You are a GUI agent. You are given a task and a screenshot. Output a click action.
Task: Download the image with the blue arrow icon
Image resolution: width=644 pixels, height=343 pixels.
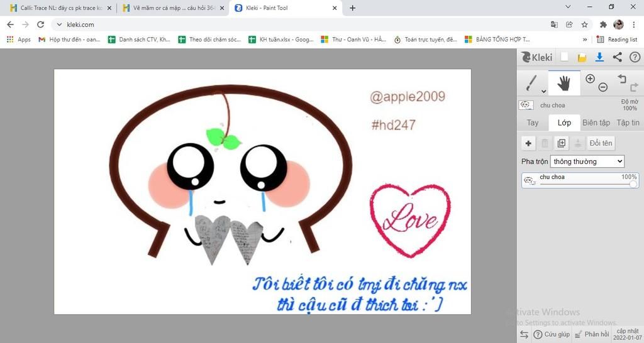599,57
